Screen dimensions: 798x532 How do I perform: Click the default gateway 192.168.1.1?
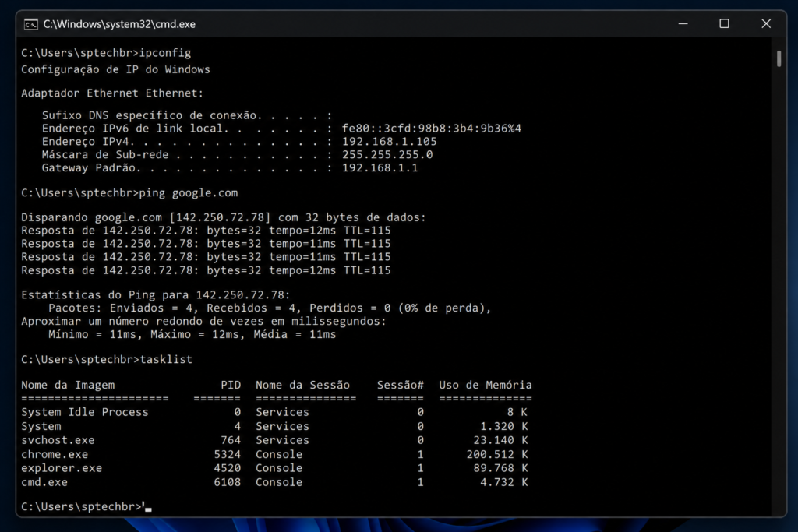pyautogui.click(x=380, y=167)
